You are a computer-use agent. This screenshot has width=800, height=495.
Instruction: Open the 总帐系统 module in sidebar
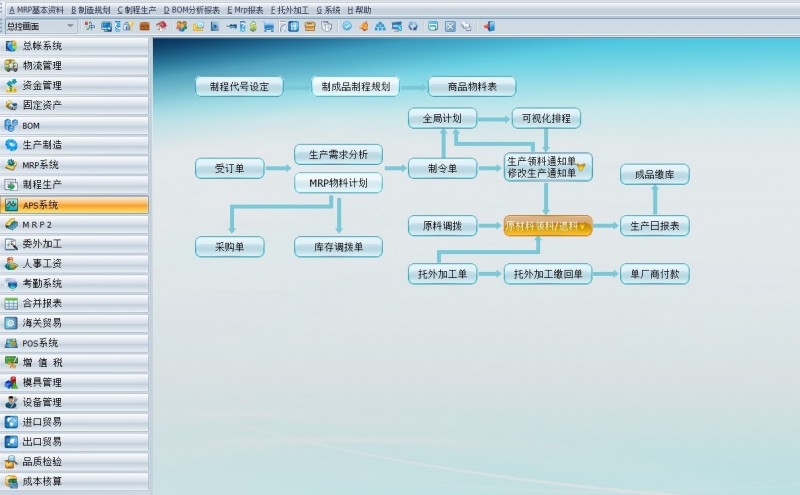point(74,46)
